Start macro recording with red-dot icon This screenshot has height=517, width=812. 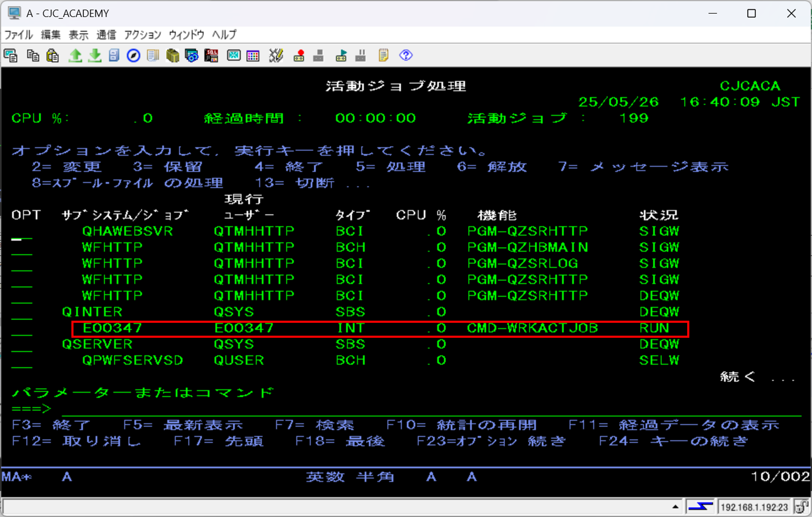tap(299, 55)
